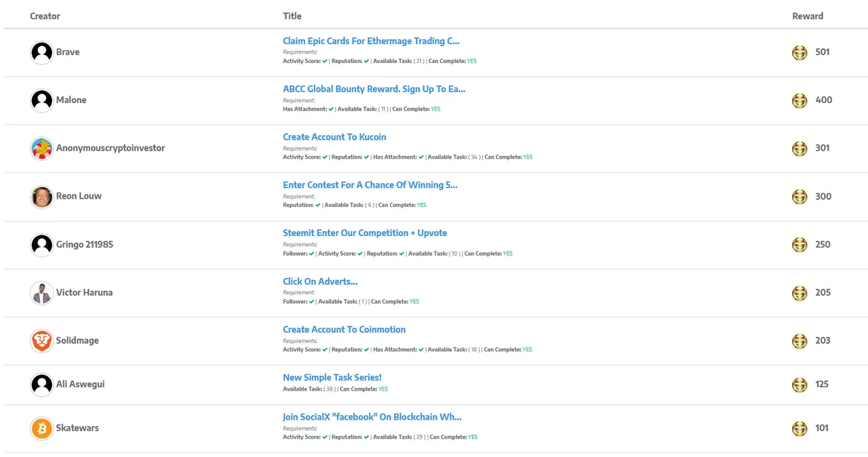Click Gringo 211985's avatar icon

pyautogui.click(x=42, y=245)
